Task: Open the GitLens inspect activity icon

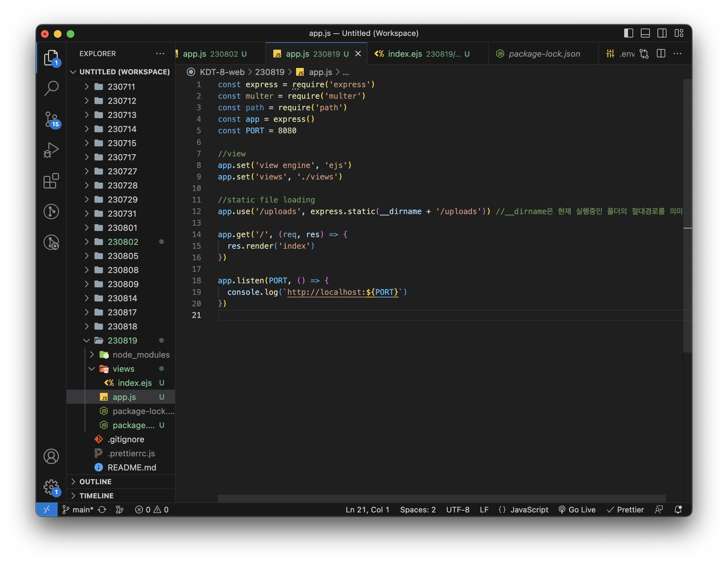Action: tap(51, 242)
